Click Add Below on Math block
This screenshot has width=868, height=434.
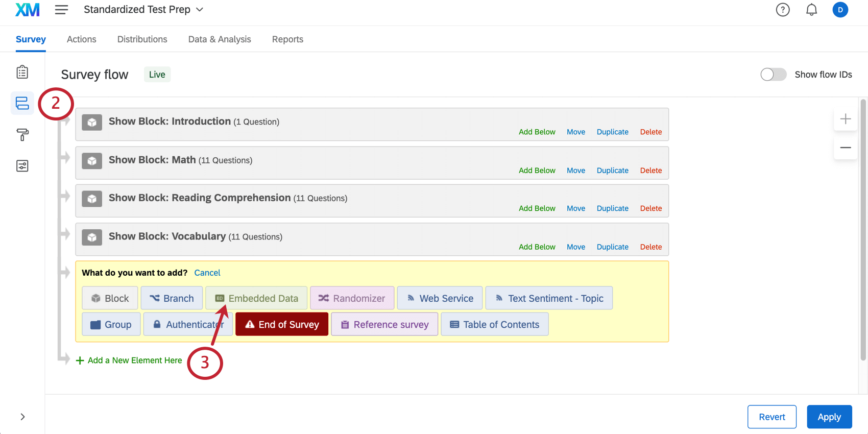537,171
